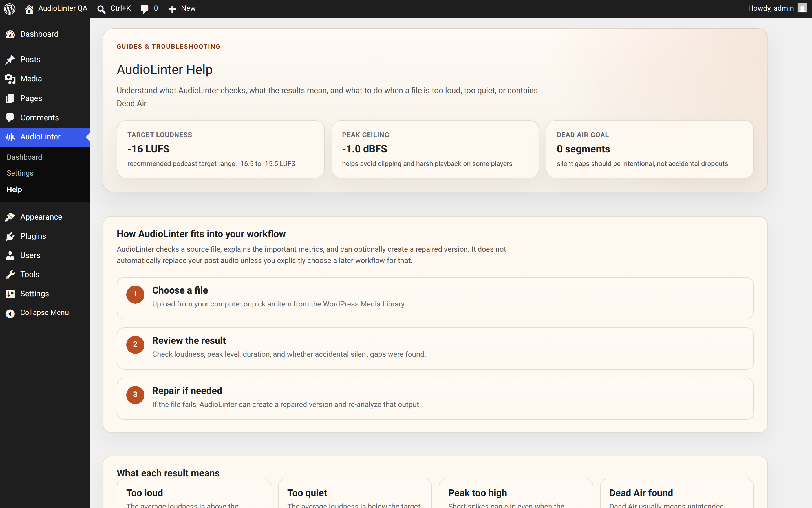Click the Dead Air found card title
The width and height of the screenshot is (812, 508).
[x=641, y=493]
